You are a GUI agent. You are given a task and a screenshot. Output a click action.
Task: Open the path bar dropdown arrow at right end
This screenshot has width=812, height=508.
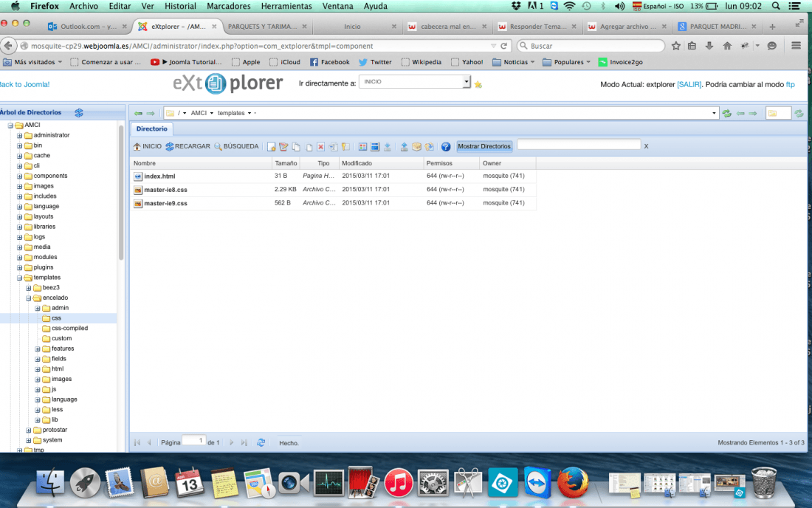(714, 114)
